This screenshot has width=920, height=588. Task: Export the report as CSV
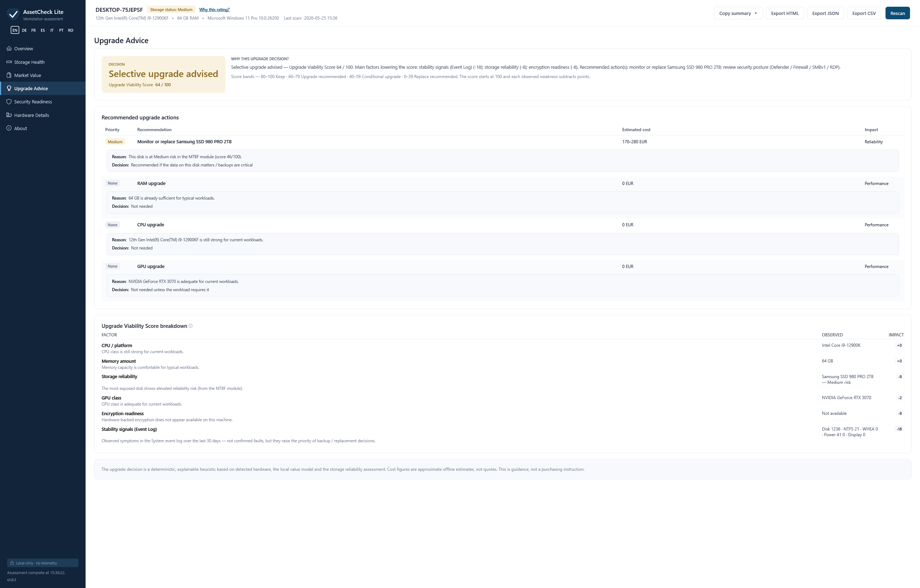coord(864,13)
